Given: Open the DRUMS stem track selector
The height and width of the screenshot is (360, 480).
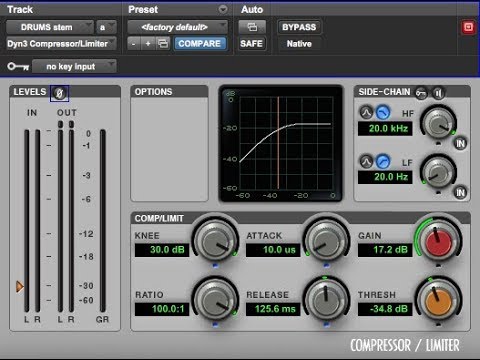Looking at the screenshot, I should click(x=50, y=27).
